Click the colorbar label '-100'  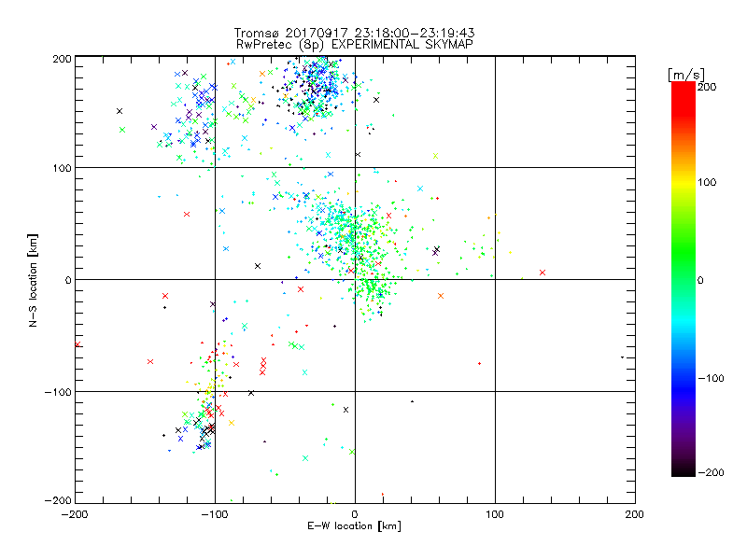click(711, 379)
